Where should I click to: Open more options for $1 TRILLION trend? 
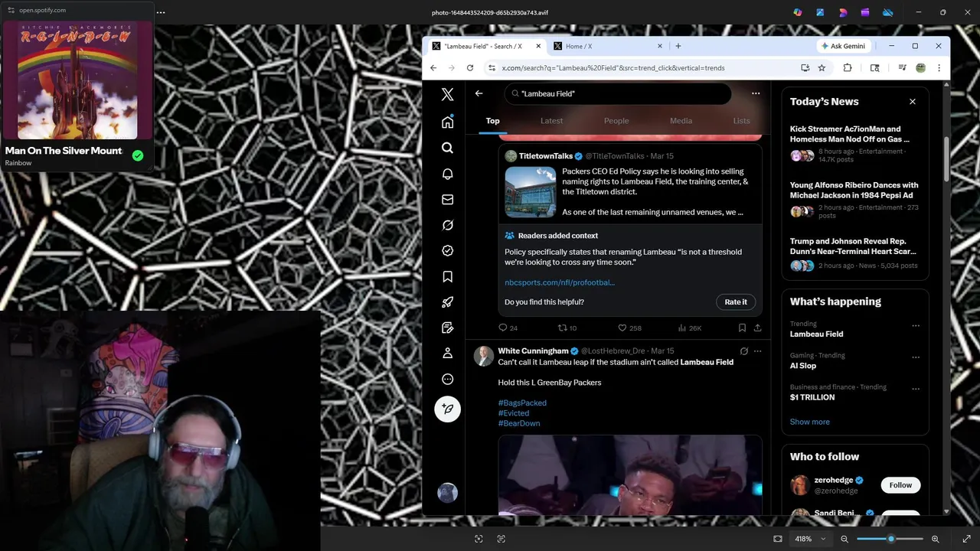(x=916, y=389)
